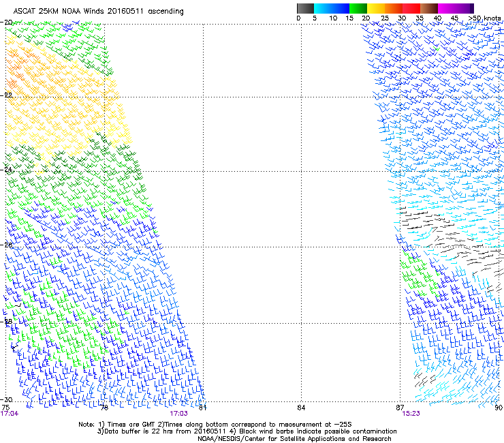Click the gray 0-5 knots color swatch
This screenshot has width=504, height=443.
pyautogui.click(x=305, y=8)
